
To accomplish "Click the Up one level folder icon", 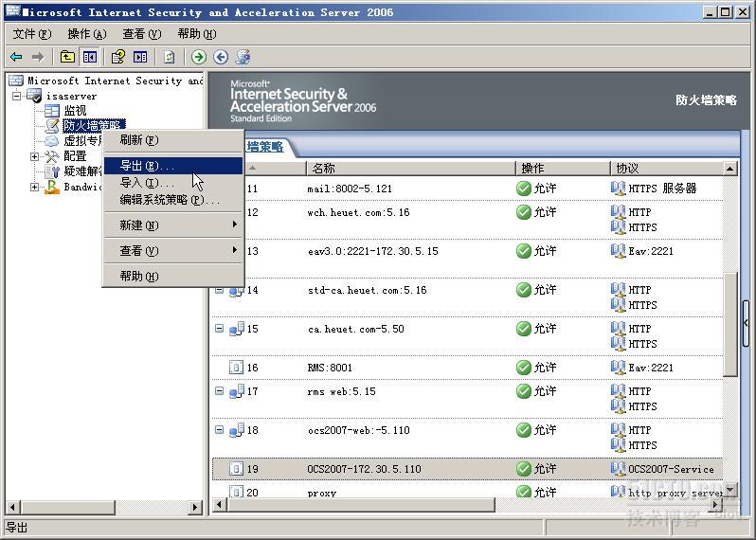I will point(67,57).
